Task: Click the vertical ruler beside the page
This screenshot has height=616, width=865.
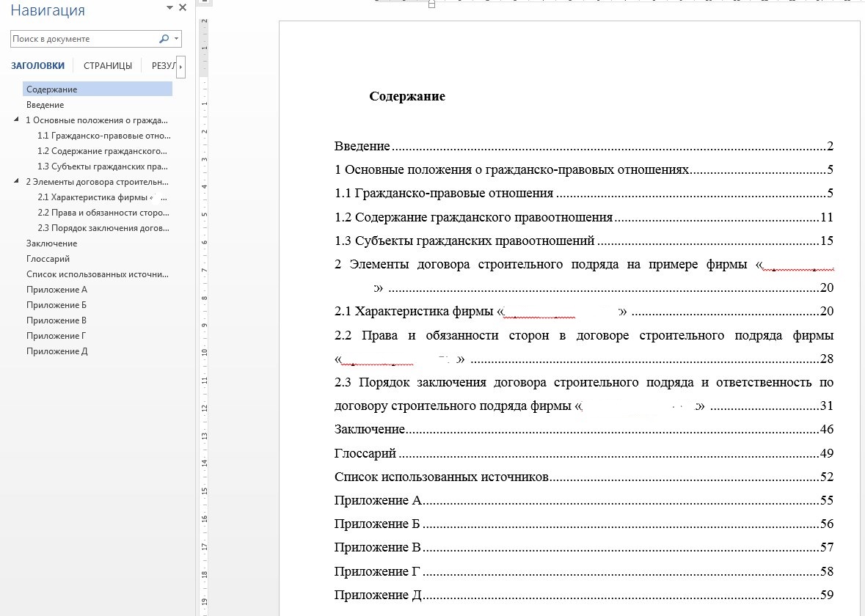Action: coord(204,317)
